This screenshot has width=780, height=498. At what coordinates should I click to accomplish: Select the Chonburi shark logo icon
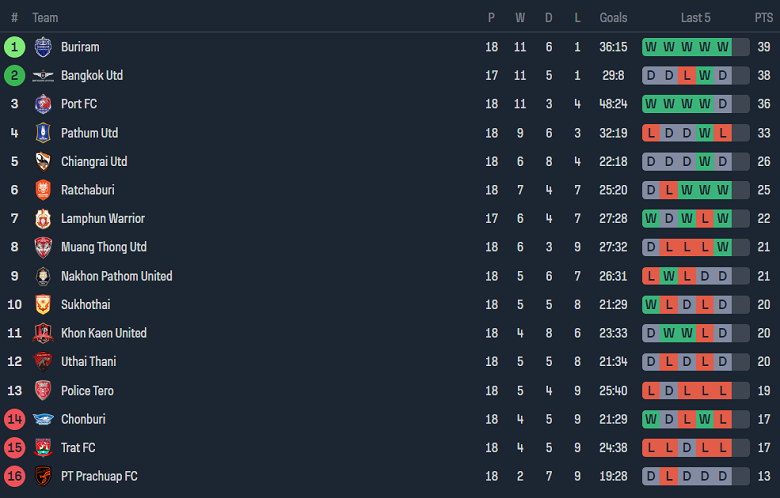(x=42, y=419)
